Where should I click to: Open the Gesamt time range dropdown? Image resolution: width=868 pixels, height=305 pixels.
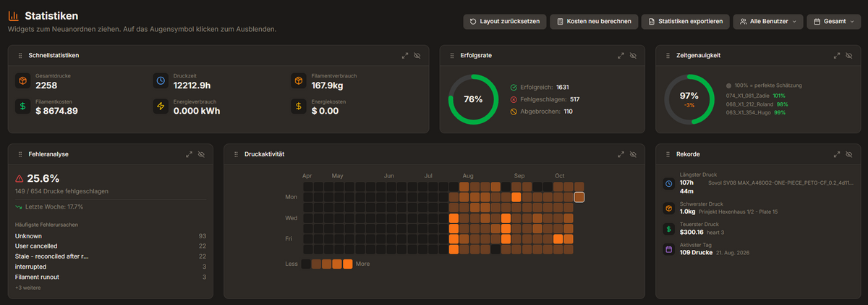pos(834,22)
